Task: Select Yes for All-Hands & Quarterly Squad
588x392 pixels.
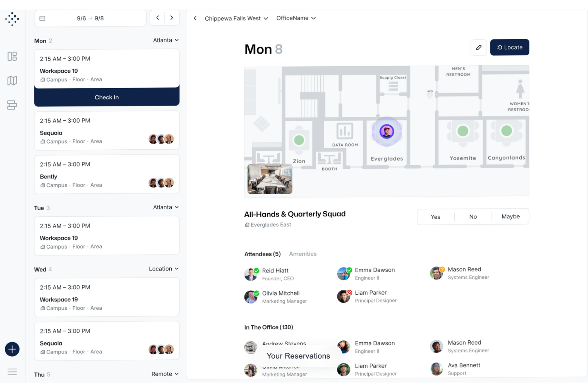Action: click(435, 216)
